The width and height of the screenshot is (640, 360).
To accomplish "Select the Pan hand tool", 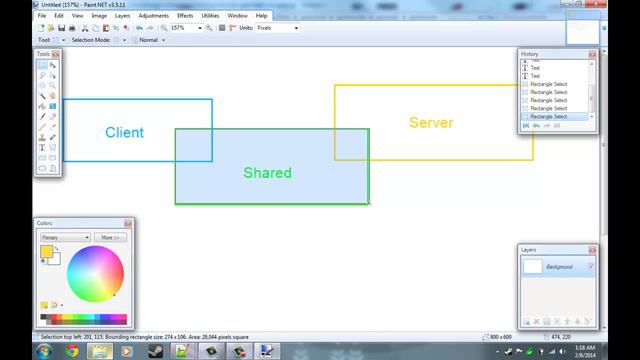I will [x=53, y=96].
